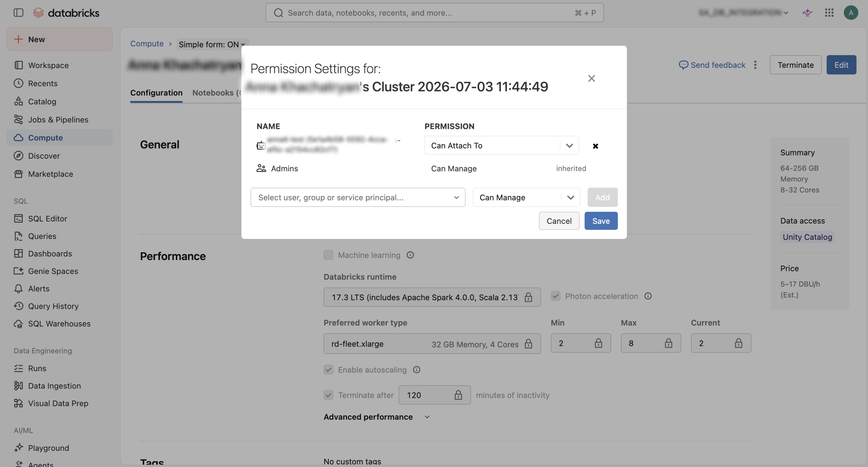Click the Machine learning info icon
Viewport: 868px width, 467px height.
pyautogui.click(x=410, y=255)
